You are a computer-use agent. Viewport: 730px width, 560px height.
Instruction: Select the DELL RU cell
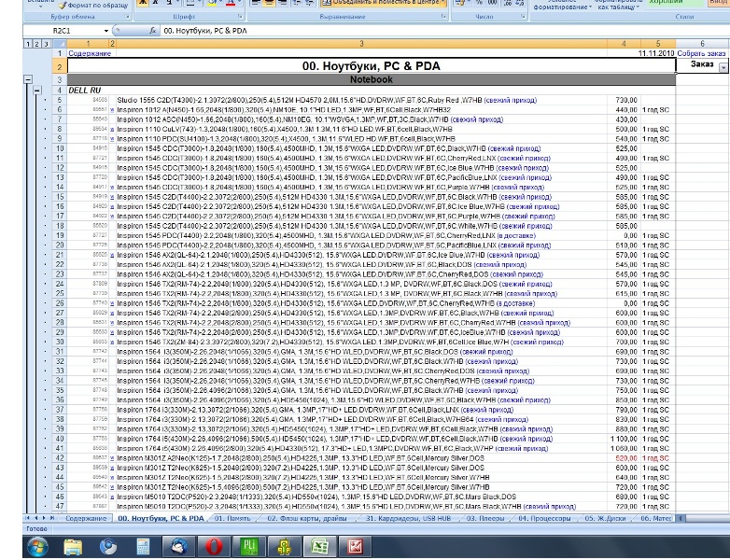pos(85,91)
